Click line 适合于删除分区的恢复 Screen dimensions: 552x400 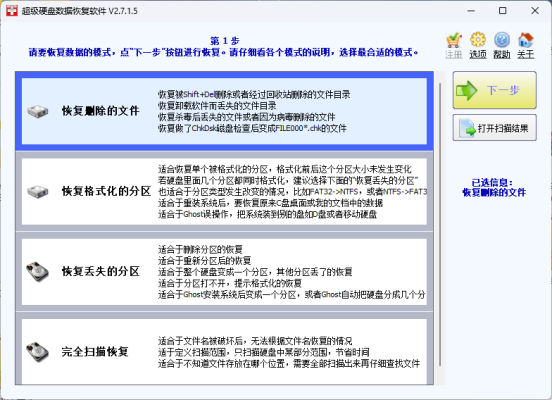pyautogui.click(x=200, y=250)
